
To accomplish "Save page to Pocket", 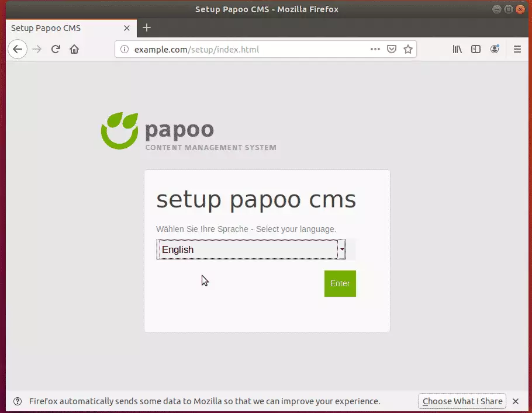I will [392, 50].
